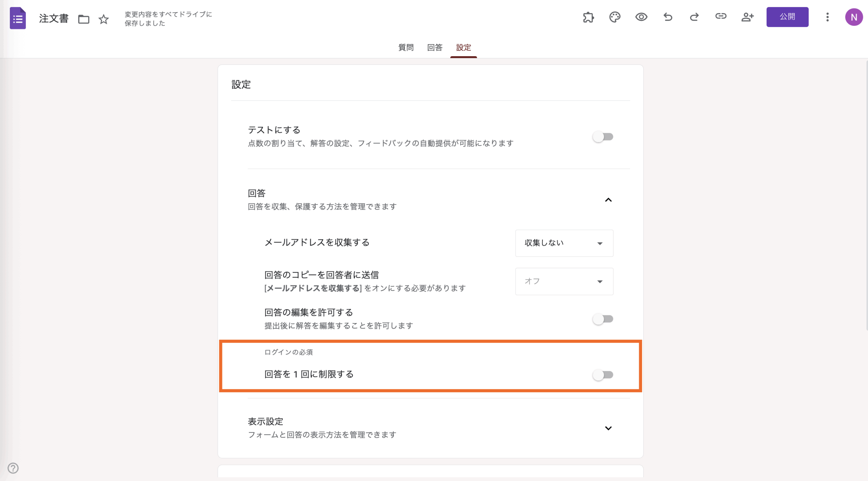Switch to the 回答 tab
The image size is (868, 481).
[x=435, y=47]
